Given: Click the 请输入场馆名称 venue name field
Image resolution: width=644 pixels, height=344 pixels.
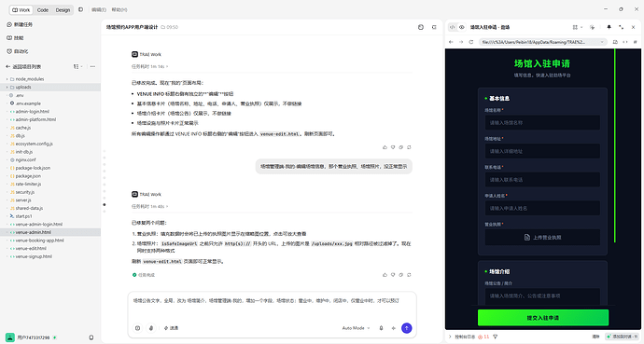Looking at the screenshot, I should pos(542,123).
